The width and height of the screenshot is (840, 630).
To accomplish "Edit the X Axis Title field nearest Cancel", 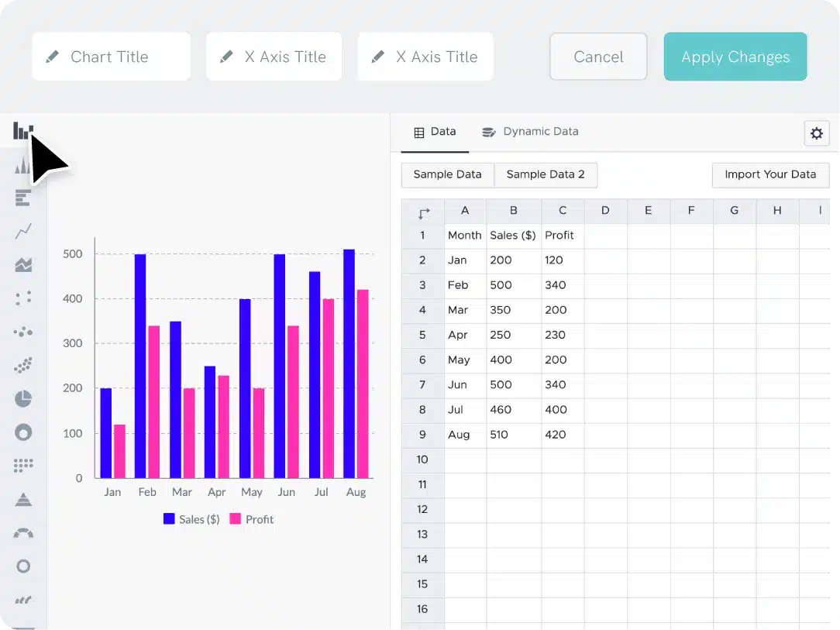I will 425,57.
